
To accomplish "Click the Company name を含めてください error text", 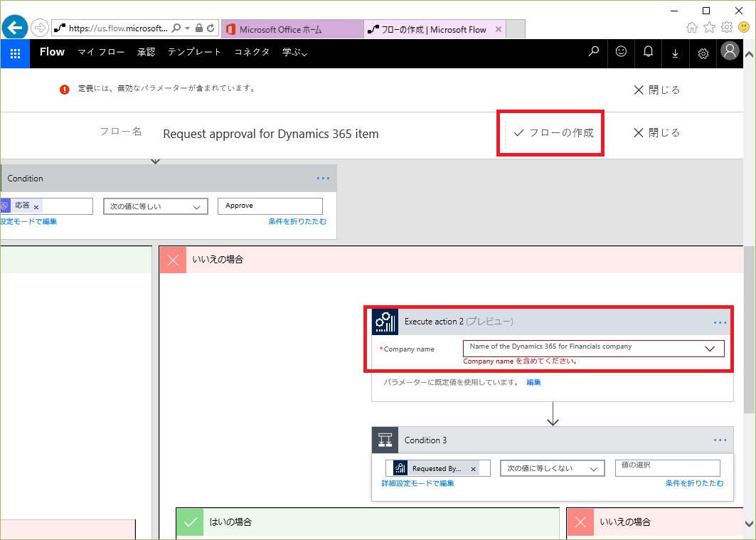I will (x=521, y=361).
